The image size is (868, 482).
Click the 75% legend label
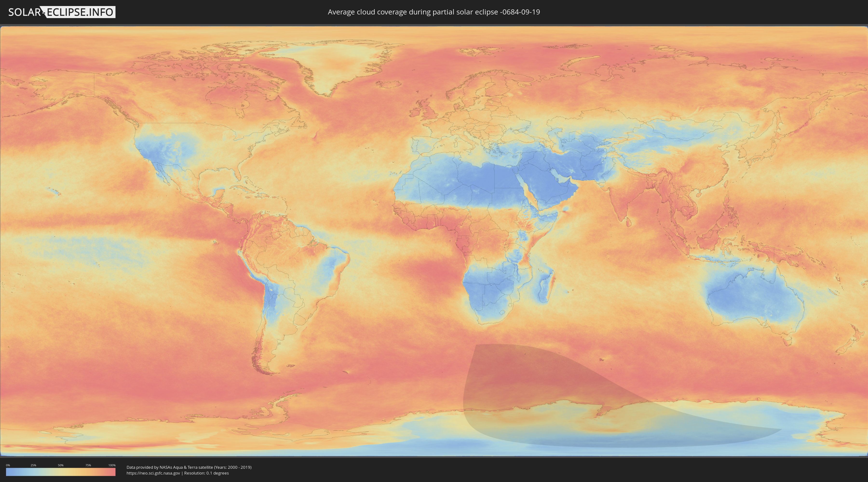[x=88, y=465]
